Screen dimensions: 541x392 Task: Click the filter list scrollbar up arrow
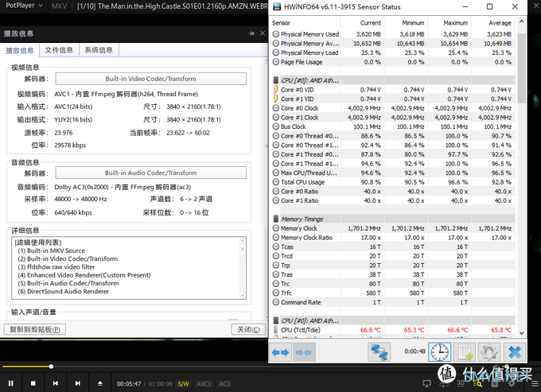point(242,241)
